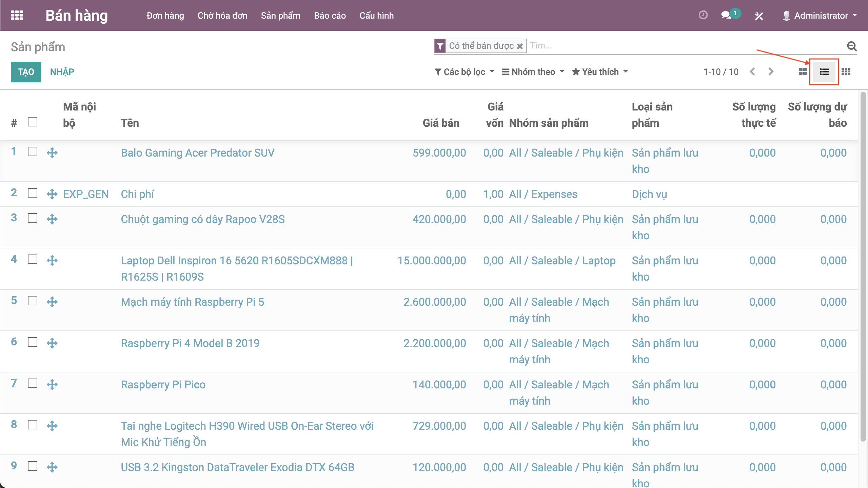Open the Administrator user dropdown
The width and height of the screenshot is (868, 488).
(x=821, y=16)
